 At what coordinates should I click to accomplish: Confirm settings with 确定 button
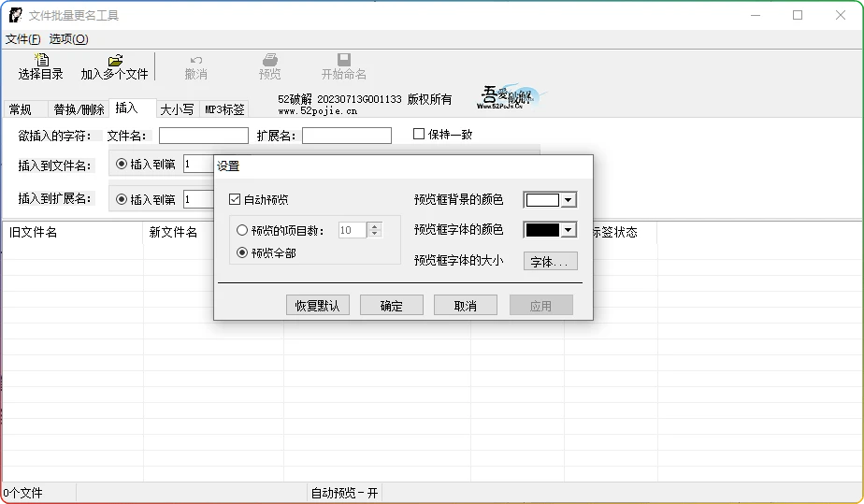[392, 305]
